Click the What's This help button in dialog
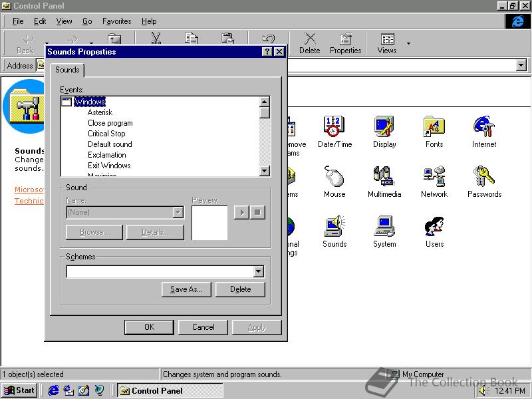The width and height of the screenshot is (532, 399). pyautogui.click(x=267, y=52)
